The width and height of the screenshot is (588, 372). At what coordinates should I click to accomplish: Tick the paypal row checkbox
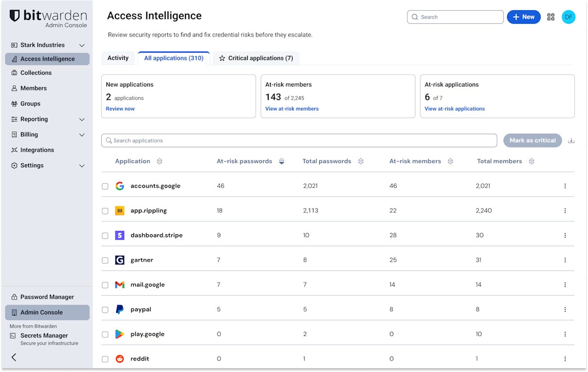[105, 309]
